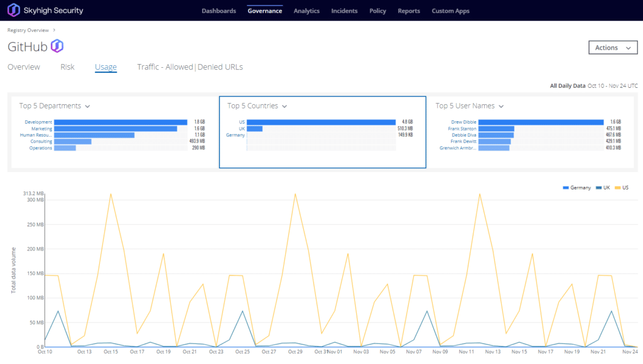This screenshot has height=364, width=643.
Task: Select the Development department link
Action: [x=38, y=122]
